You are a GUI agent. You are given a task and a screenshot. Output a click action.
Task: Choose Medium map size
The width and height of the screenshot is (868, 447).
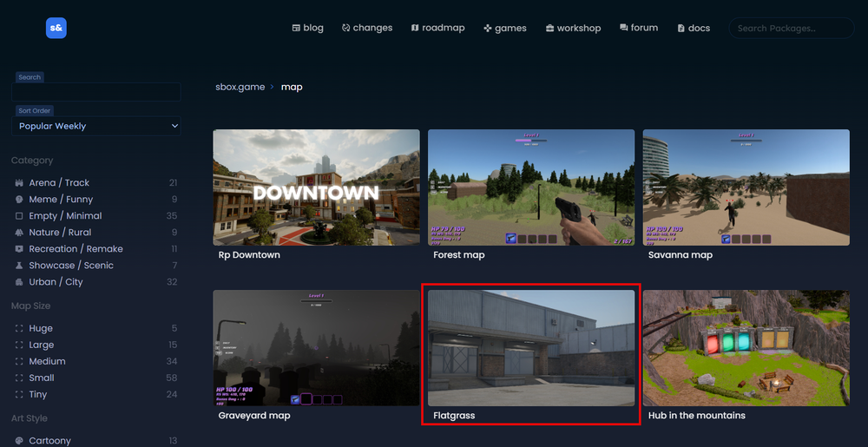(95, 362)
